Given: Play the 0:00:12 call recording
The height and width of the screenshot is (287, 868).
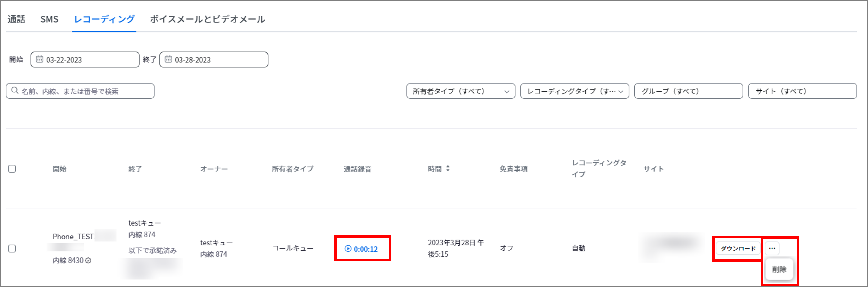Looking at the screenshot, I should [x=361, y=249].
